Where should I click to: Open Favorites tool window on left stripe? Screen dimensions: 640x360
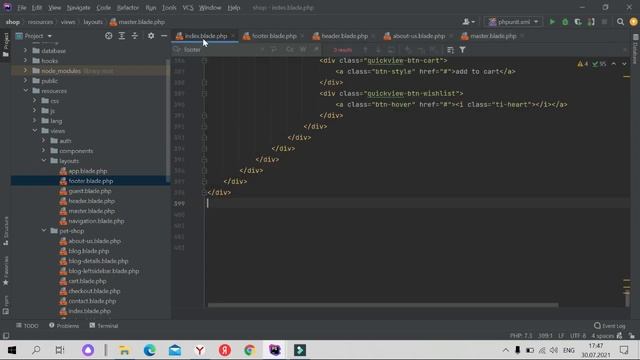point(6,271)
